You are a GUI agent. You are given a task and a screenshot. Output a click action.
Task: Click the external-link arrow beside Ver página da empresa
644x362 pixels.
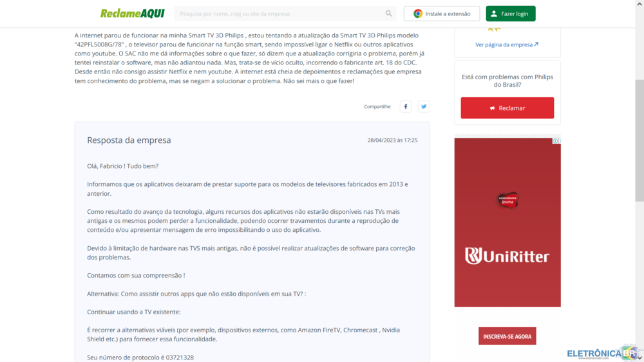(536, 44)
